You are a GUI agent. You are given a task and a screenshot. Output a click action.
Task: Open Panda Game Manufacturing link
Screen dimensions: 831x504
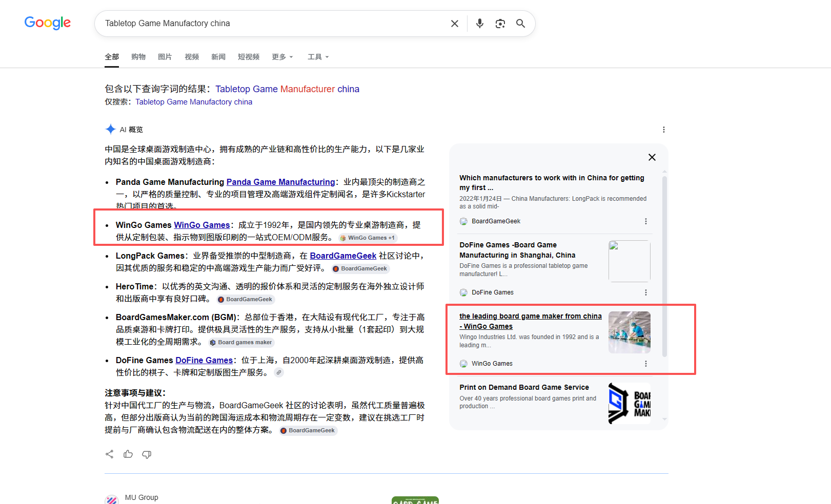pos(280,182)
